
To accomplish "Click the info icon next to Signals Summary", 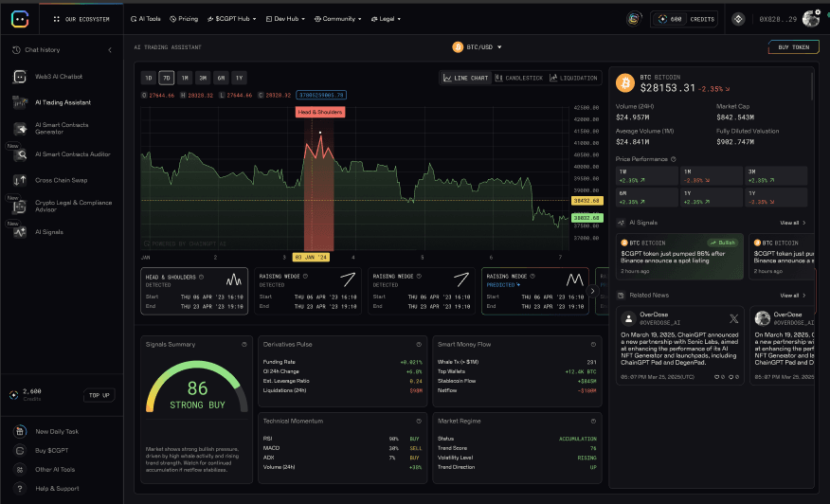I will tap(244, 345).
